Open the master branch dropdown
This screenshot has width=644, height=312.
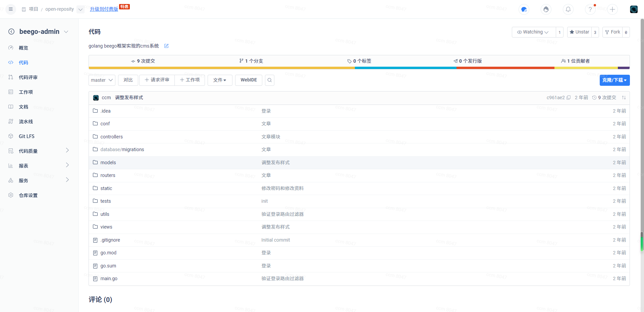click(x=102, y=80)
